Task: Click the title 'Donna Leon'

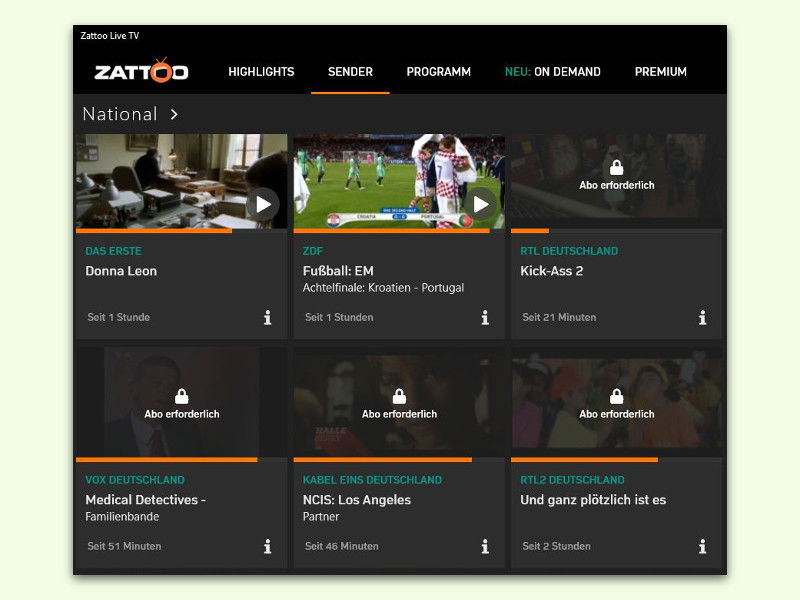Action: (121, 271)
